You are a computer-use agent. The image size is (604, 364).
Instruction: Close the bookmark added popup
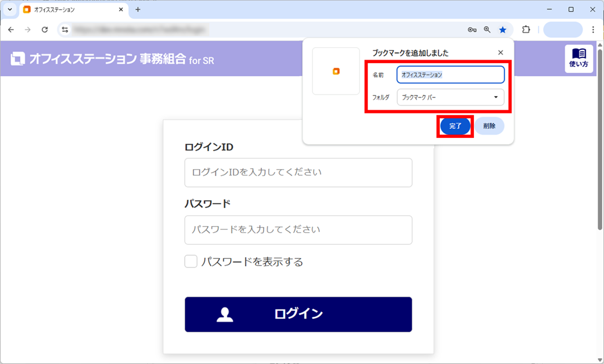pyautogui.click(x=501, y=53)
